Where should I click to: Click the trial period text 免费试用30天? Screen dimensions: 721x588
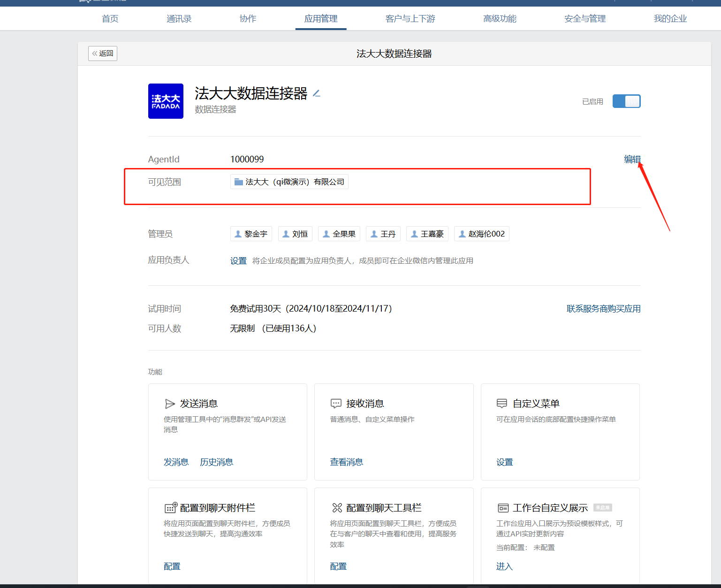[311, 308]
